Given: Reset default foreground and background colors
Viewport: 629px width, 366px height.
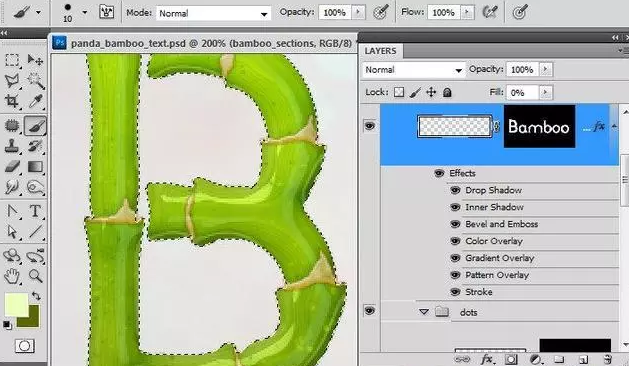Looking at the screenshot, I should [x=7, y=324].
